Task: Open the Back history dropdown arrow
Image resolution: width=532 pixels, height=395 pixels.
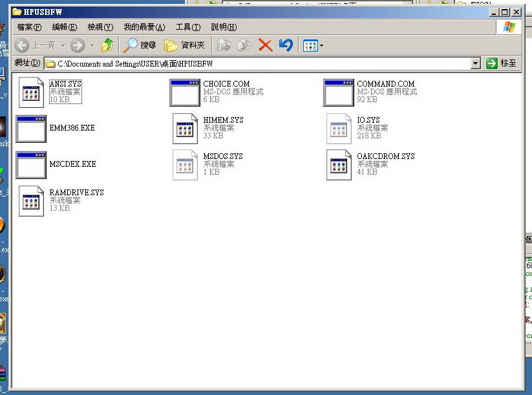Action: [x=63, y=45]
